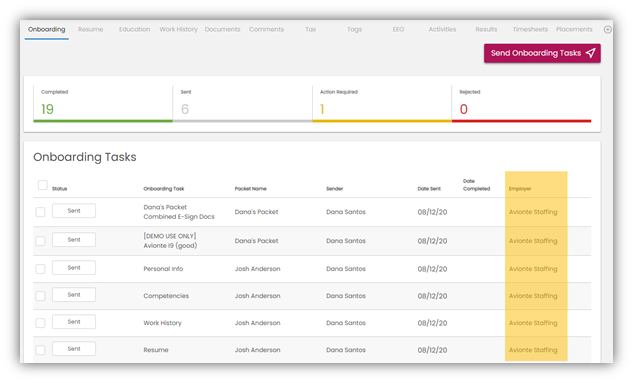Sort by Date Completed column header

(x=476, y=185)
